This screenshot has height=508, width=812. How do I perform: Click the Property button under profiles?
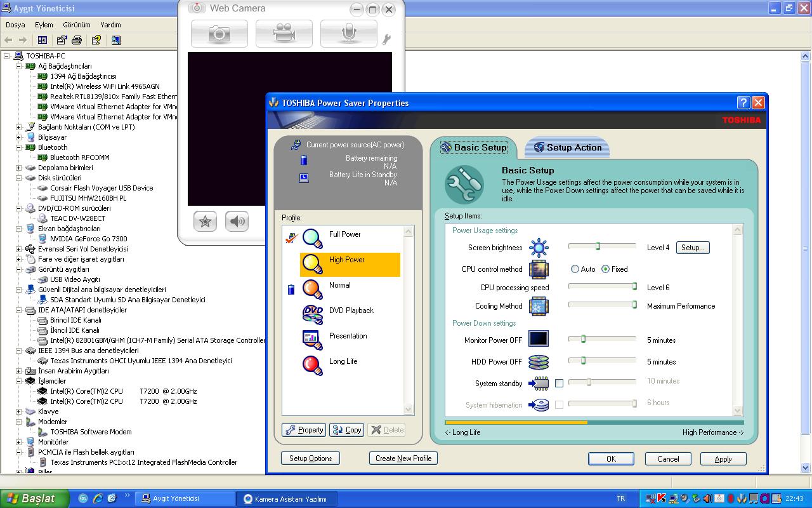click(303, 430)
